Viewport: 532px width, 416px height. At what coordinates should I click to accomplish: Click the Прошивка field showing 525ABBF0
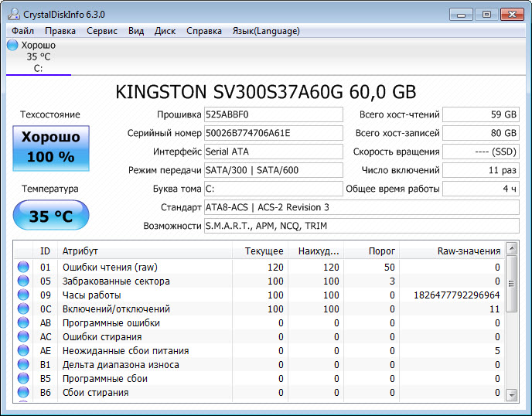click(x=273, y=114)
